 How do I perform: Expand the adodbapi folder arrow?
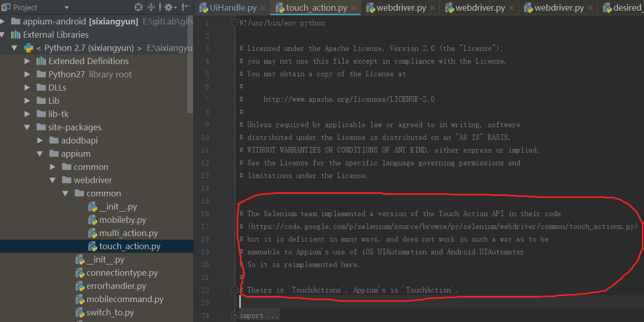click(40, 140)
